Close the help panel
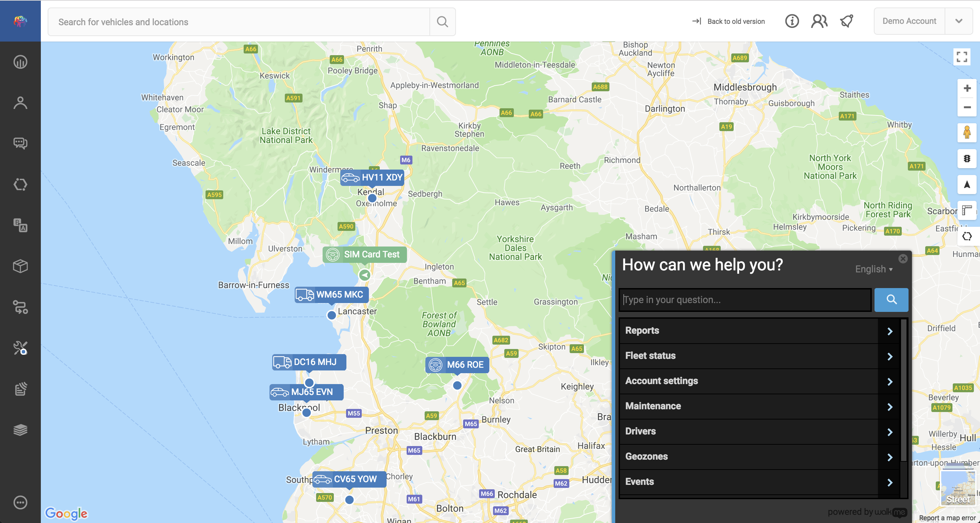The width and height of the screenshot is (980, 523). point(903,259)
